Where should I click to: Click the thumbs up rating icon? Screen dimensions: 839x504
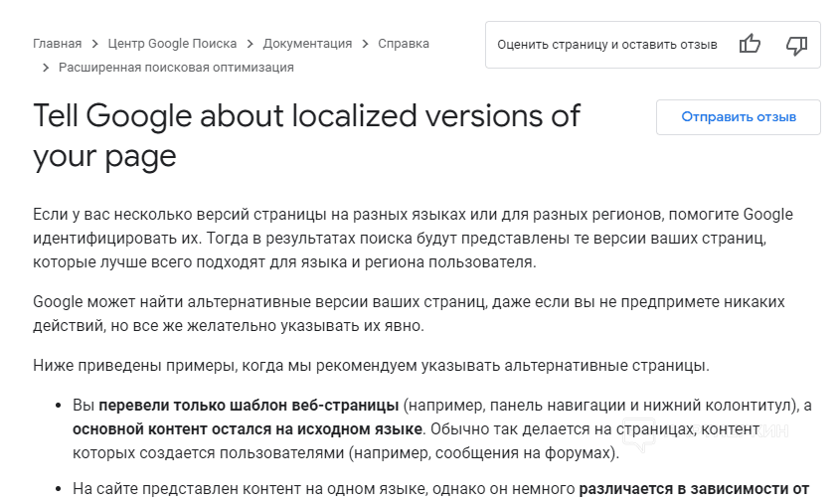pyautogui.click(x=750, y=44)
